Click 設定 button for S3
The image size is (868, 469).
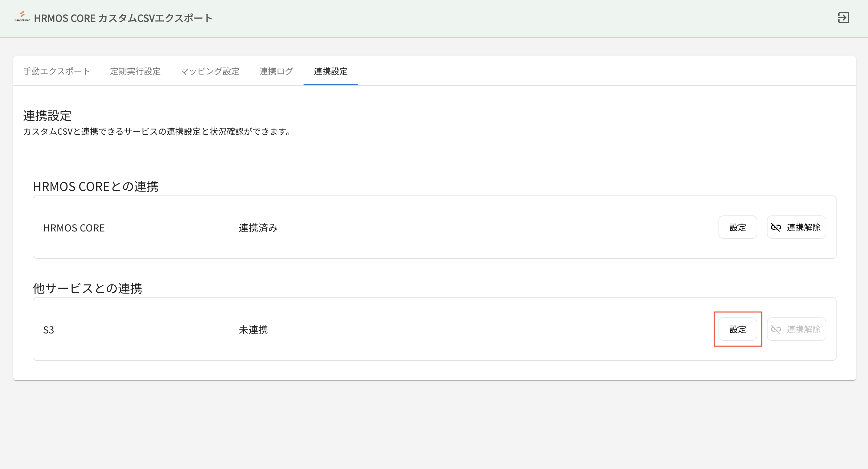coord(737,329)
